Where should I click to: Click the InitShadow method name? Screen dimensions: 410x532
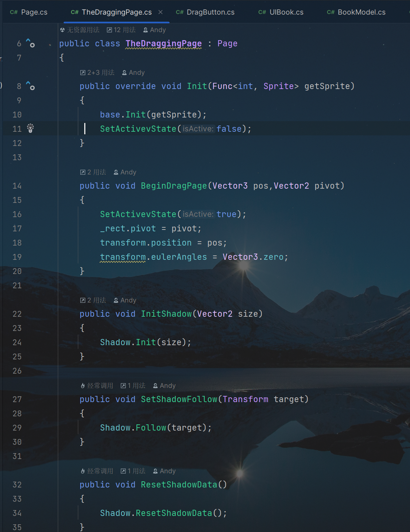166,314
